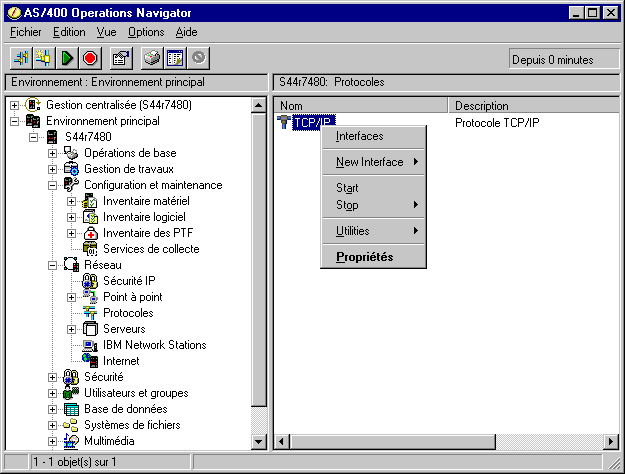Screen dimensions: 625x474
Task: Click the Inventaire logiciel icon
Action: [x=90, y=217]
